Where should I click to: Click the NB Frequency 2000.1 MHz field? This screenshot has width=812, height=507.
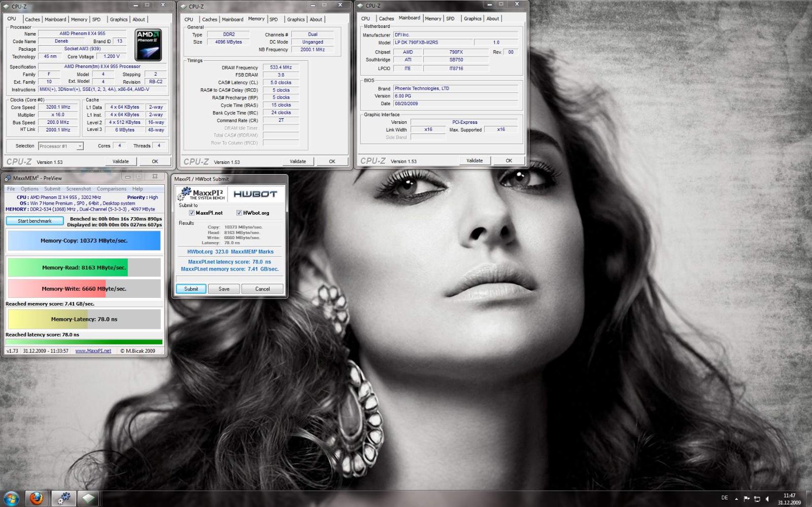tap(312, 50)
